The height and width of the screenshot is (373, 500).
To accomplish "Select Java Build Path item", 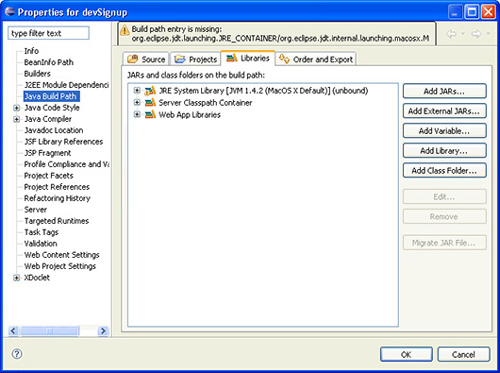I will pyautogui.click(x=51, y=96).
